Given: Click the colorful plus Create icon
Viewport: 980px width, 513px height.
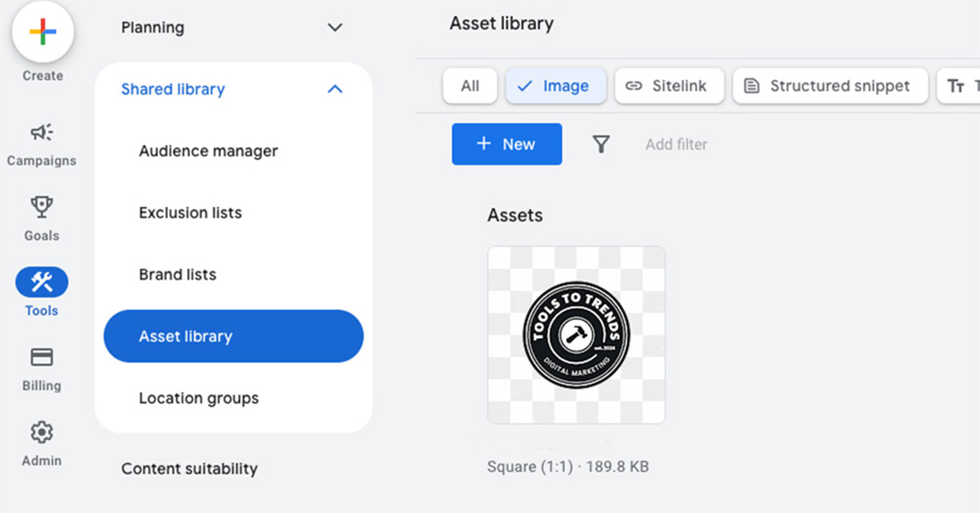Looking at the screenshot, I should tap(42, 33).
